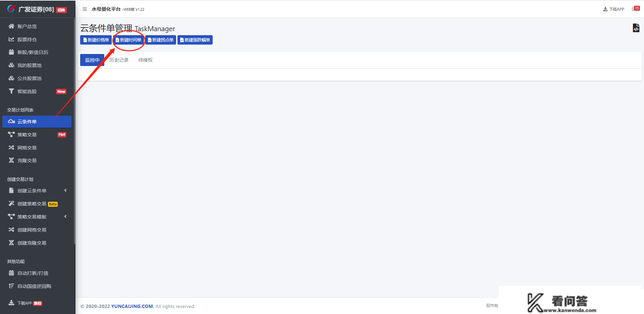Open the YUNCAIJING.COM footer link
Viewport: 644px width, 314px height.
(x=132, y=306)
